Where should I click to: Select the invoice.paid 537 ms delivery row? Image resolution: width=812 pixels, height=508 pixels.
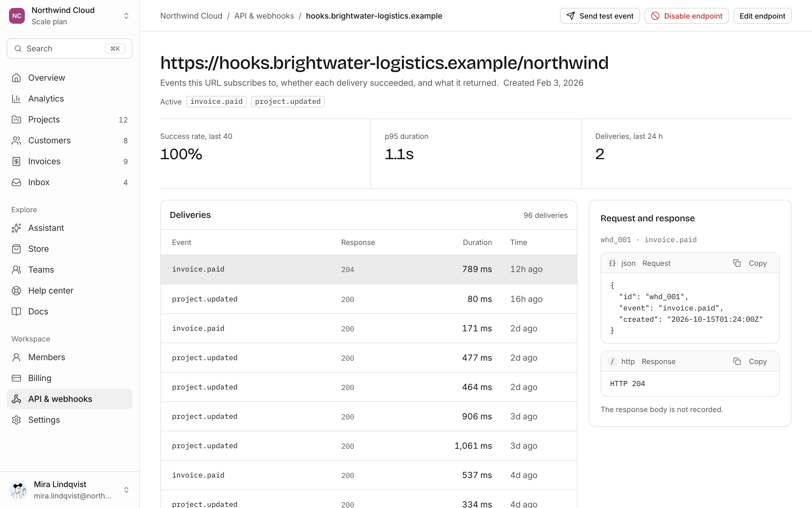coord(369,475)
